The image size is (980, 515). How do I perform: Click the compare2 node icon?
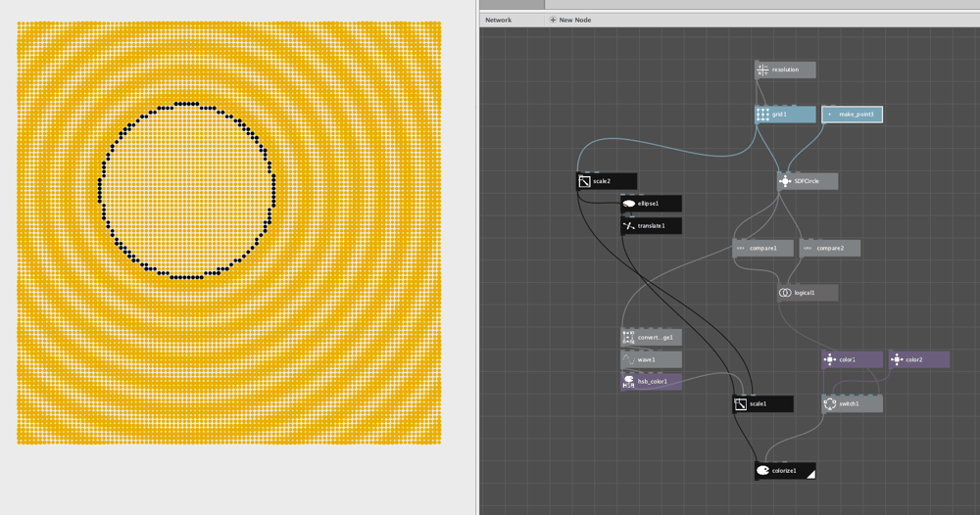[808, 249]
